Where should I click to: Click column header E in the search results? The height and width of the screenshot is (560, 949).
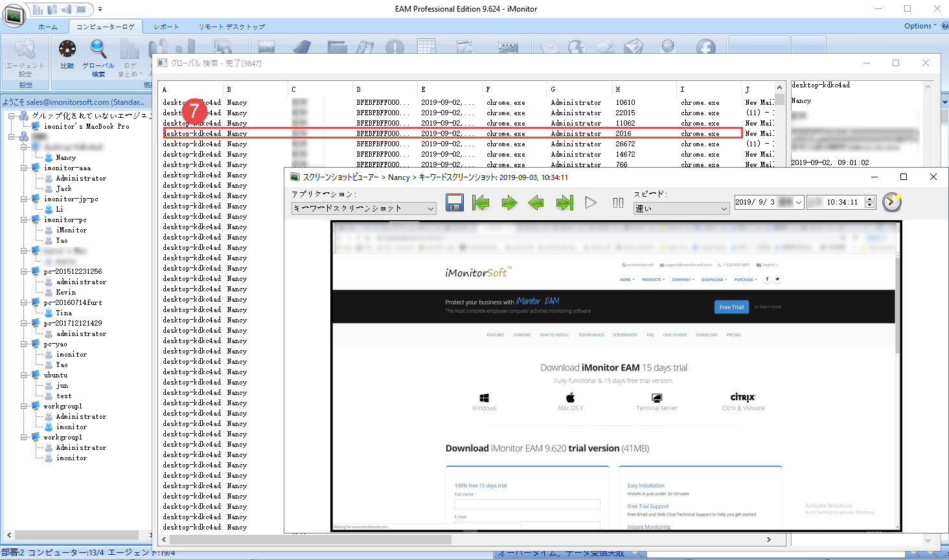(x=450, y=89)
